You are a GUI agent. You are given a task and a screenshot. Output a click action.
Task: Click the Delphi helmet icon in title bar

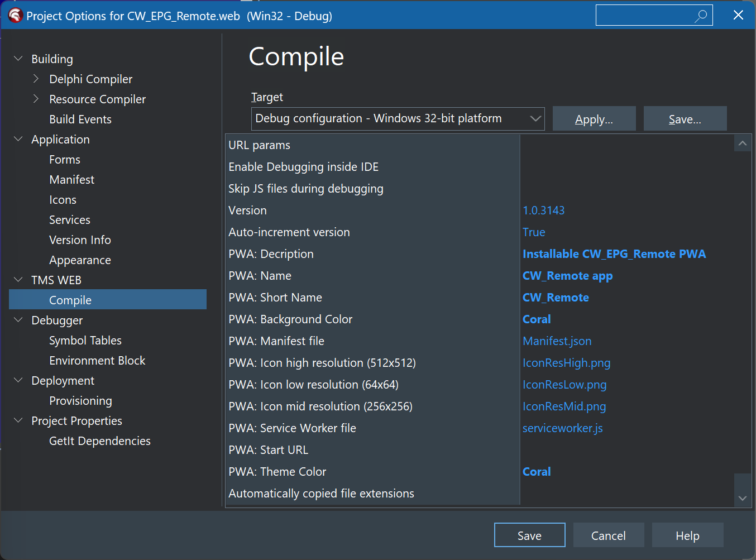click(x=15, y=16)
